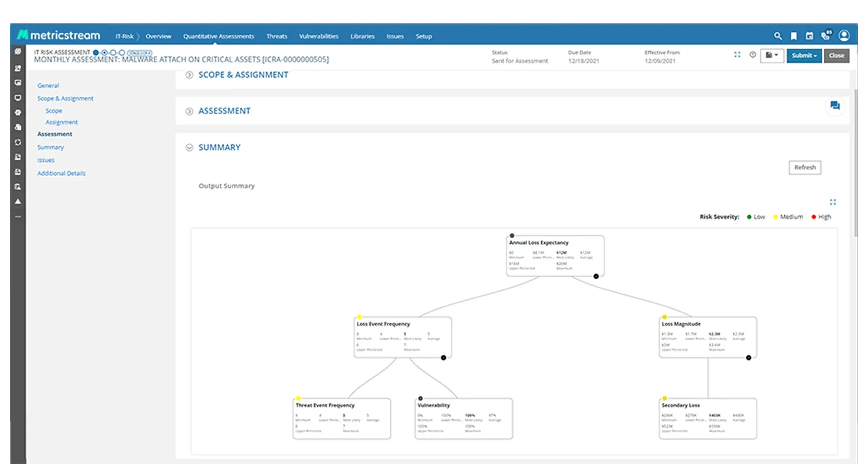
Task: Click the Low green severity legend
Action: (756, 217)
